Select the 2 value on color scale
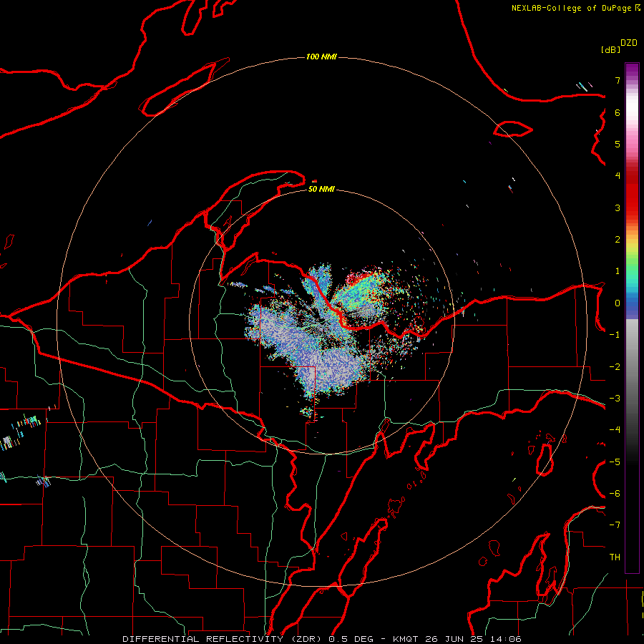Screen dimensions: 644x644 tap(618, 240)
